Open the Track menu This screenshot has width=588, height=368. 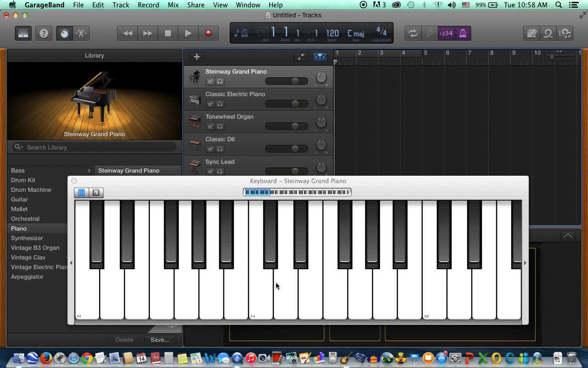coord(121,5)
